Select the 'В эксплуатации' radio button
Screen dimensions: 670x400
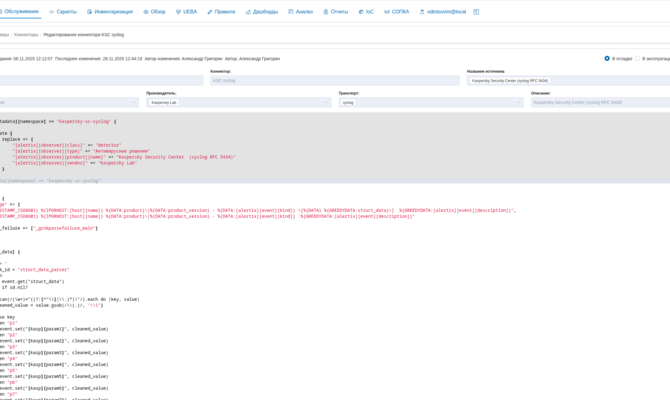637,59
